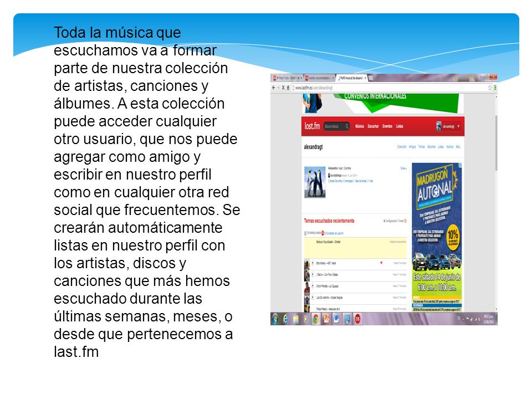Open the Chrome menu icon
Image resolution: width=532 pixels, height=399 pixels.
495,88
